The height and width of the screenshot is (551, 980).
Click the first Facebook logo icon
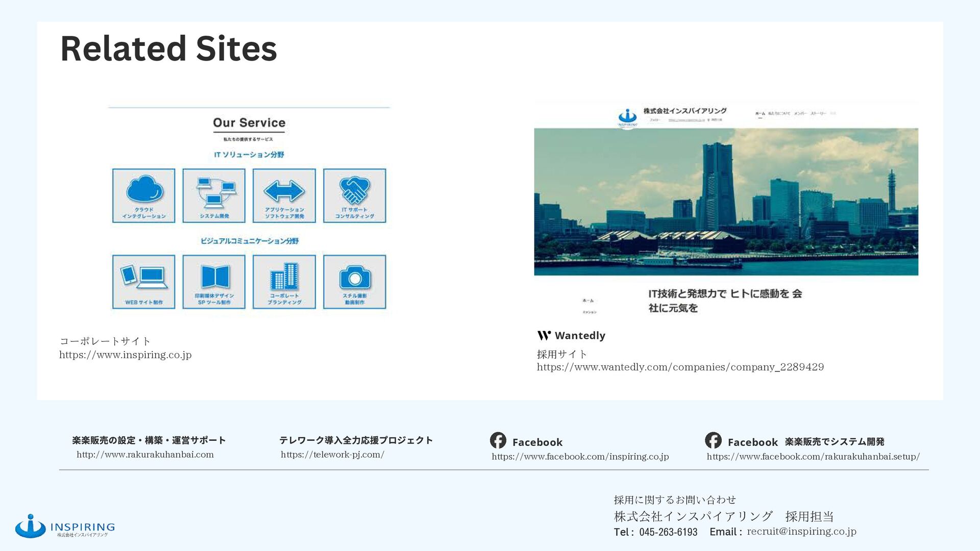coord(498,440)
